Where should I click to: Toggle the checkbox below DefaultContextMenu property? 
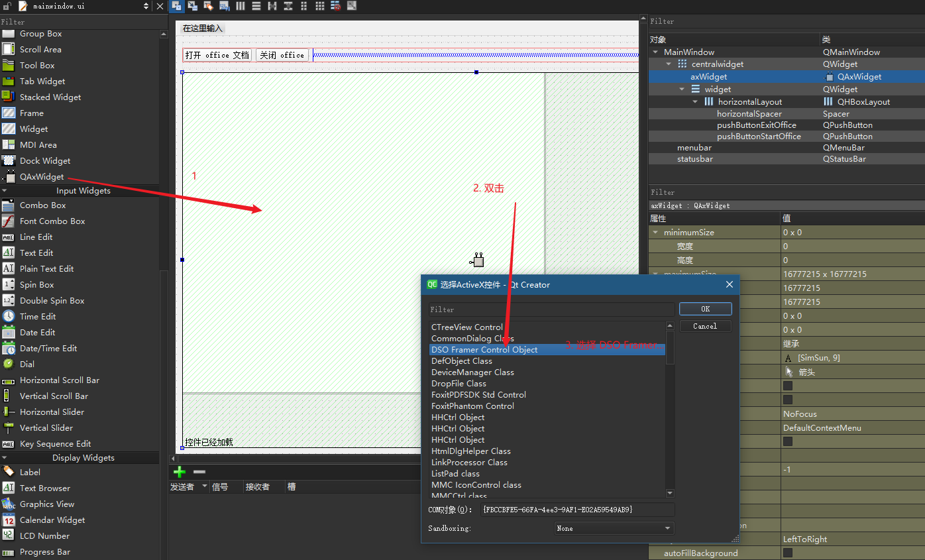(787, 441)
